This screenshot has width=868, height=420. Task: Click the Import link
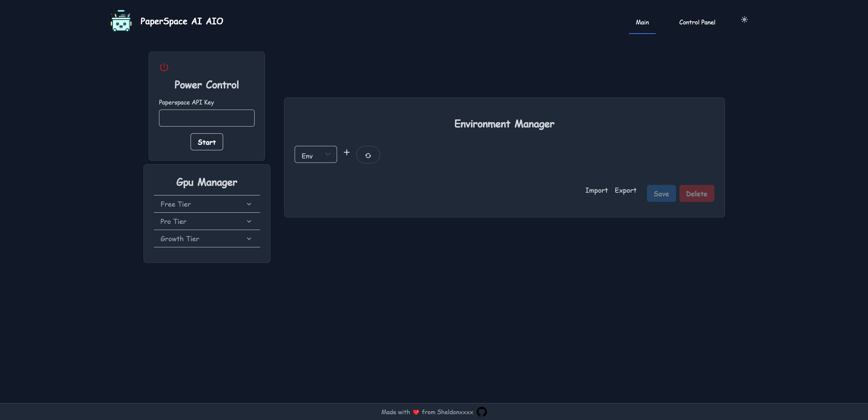coord(596,190)
